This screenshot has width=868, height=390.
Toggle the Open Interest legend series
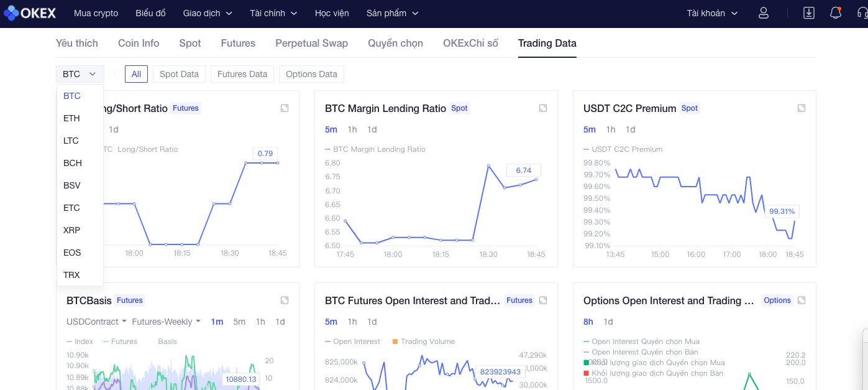pos(356,341)
